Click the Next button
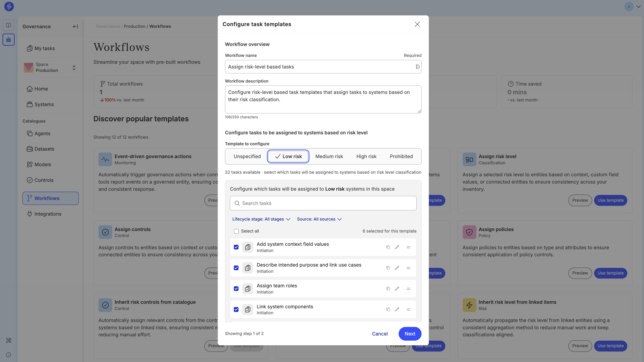The width and height of the screenshot is (644, 362). coord(410,334)
